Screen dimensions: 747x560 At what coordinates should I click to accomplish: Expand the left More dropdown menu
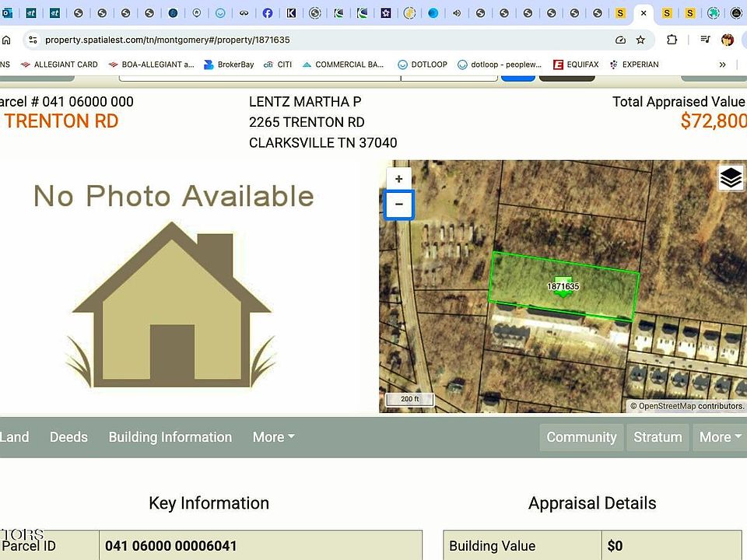(x=273, y=437)
